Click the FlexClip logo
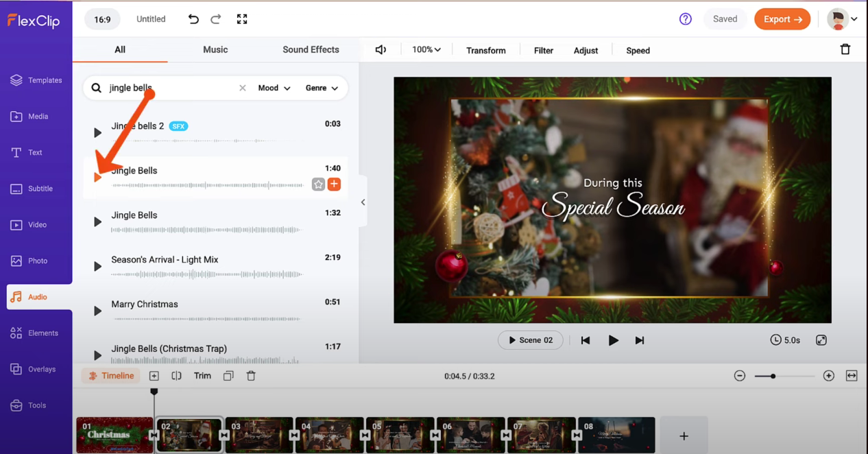The height and width of the screenshot is (454, 868). pyautogui.click(x=34, y=21)
